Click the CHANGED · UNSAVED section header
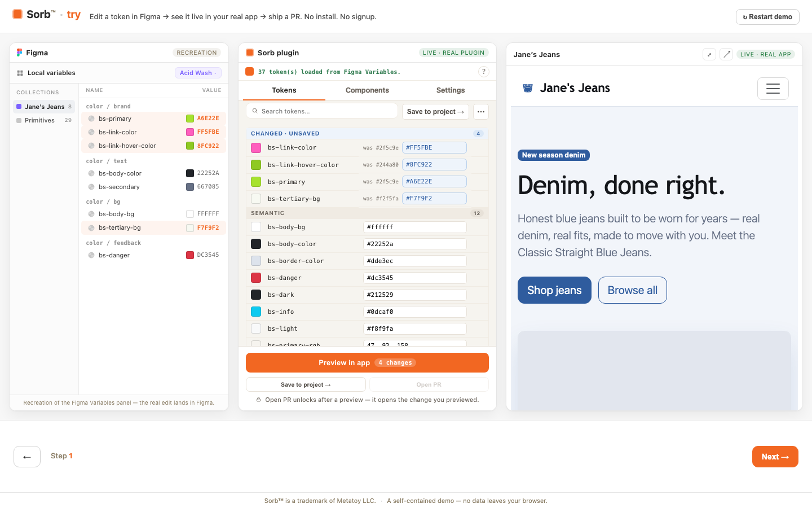Image resolution: width=812 pixels, height=508 pixels. 367,134
